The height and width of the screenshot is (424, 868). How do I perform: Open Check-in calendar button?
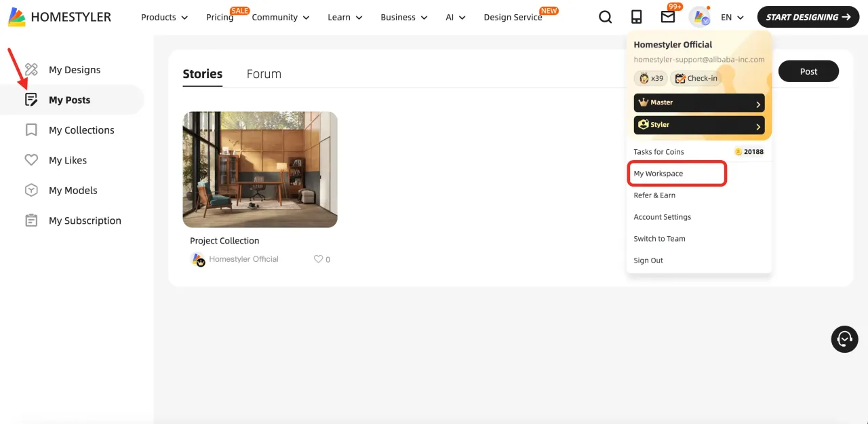pyautogui.click(x=696, y=79)
